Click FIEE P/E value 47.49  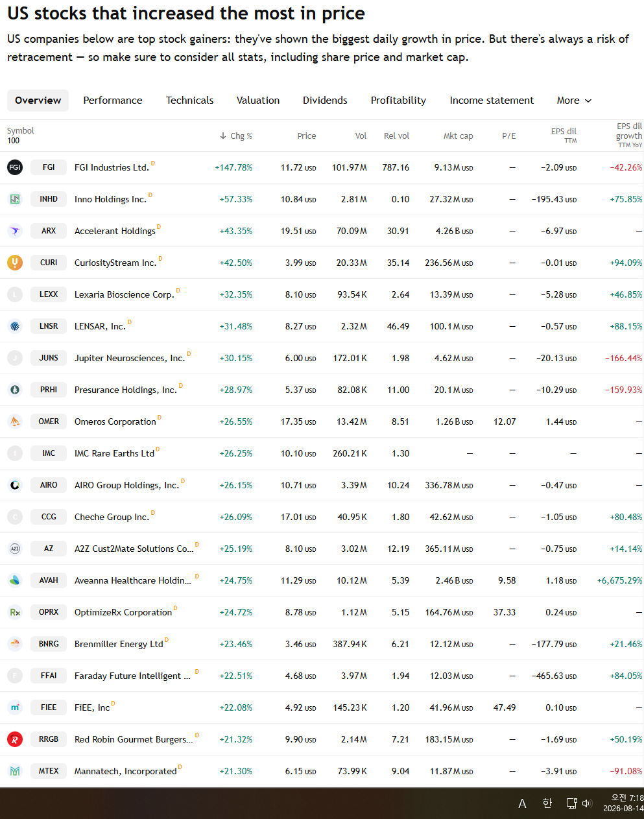[x=505, y=707]
